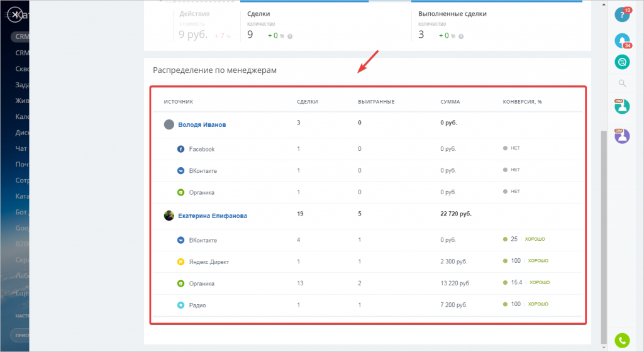This screenshot has width=644, height=352.
Task: Open Екатерина Епифанова manager profile link
Action: coord(213,216)
